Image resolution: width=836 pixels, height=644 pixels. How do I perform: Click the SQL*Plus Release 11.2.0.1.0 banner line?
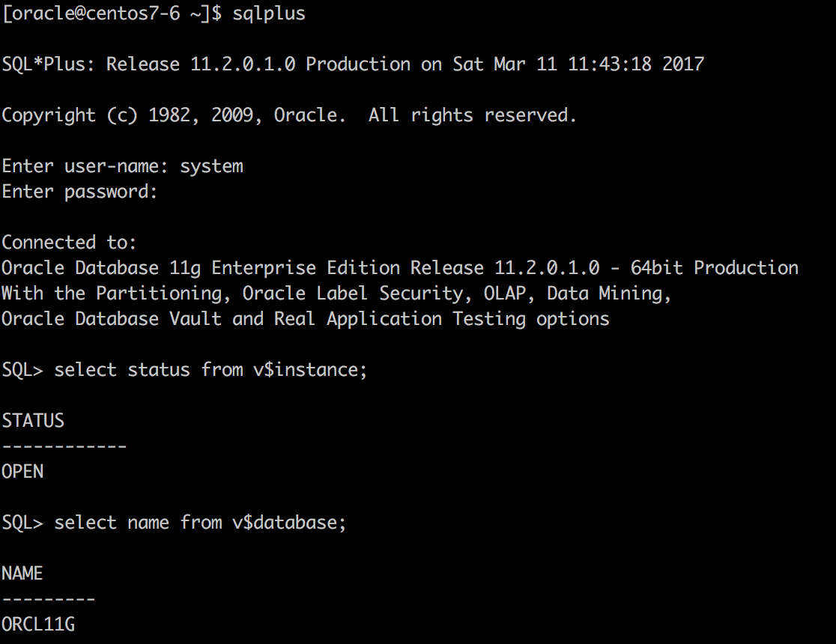pyautogui.click(x=353, y=64)
